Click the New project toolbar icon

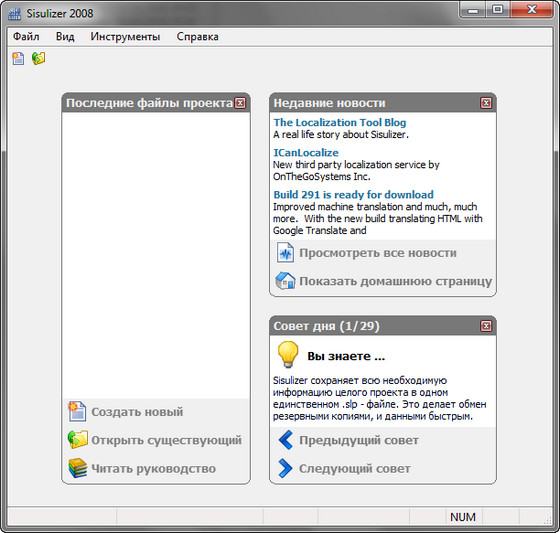[x=18, y=58]
